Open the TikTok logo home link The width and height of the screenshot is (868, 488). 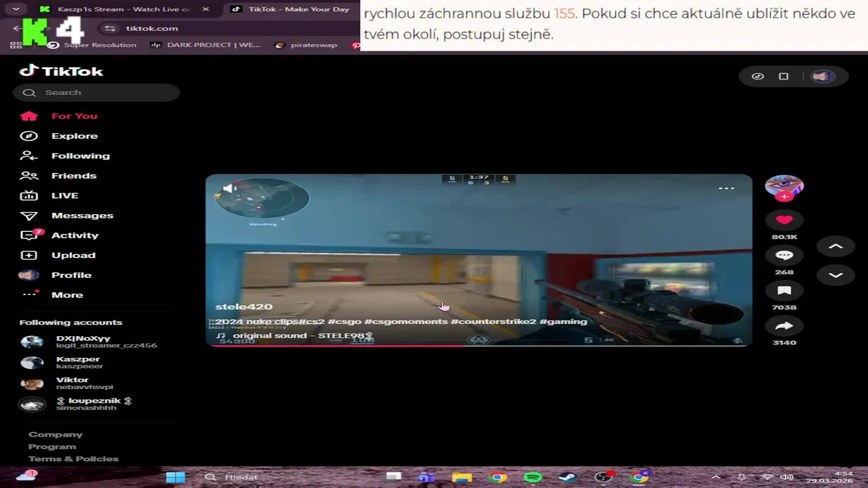pos(61,71)
